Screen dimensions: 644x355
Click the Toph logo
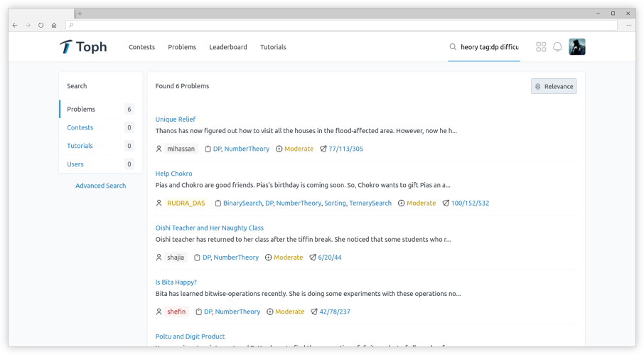click(83, 47)
